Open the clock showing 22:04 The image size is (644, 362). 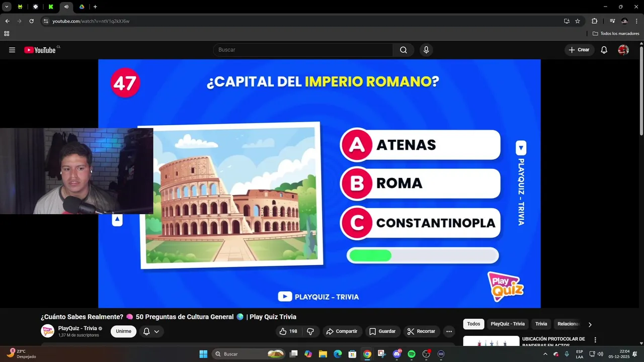(x=619, y=354)
